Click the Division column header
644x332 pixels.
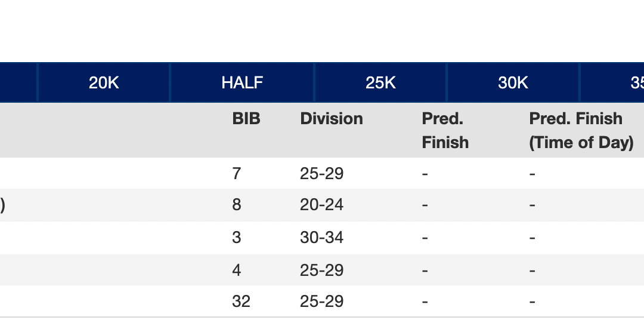(332, 119)
